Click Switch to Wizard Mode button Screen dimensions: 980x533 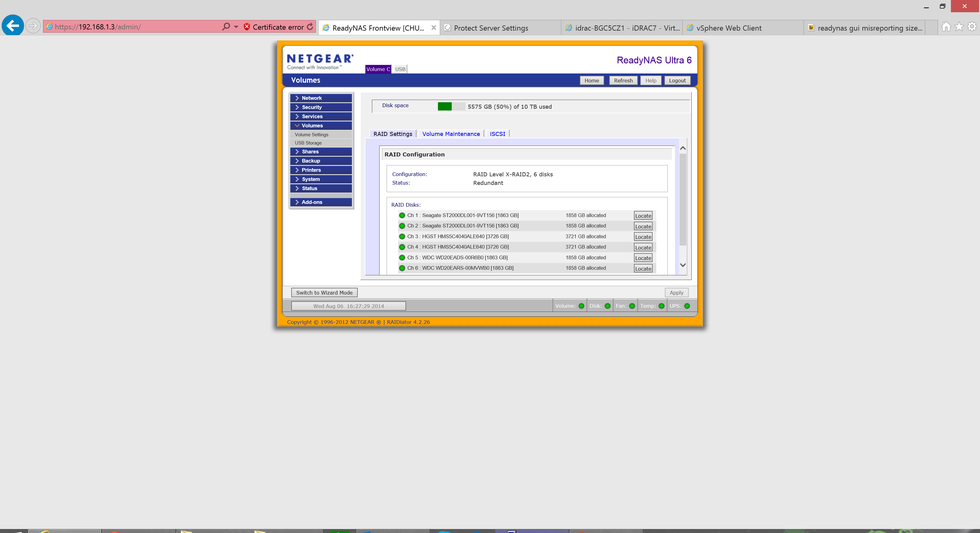click(x=324, y=292)
